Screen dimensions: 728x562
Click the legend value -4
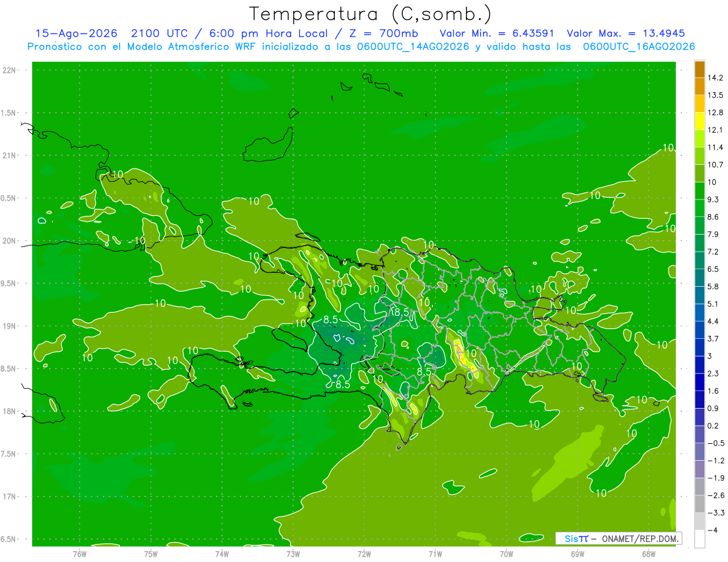pyautogui.click(x=713, y=530)
